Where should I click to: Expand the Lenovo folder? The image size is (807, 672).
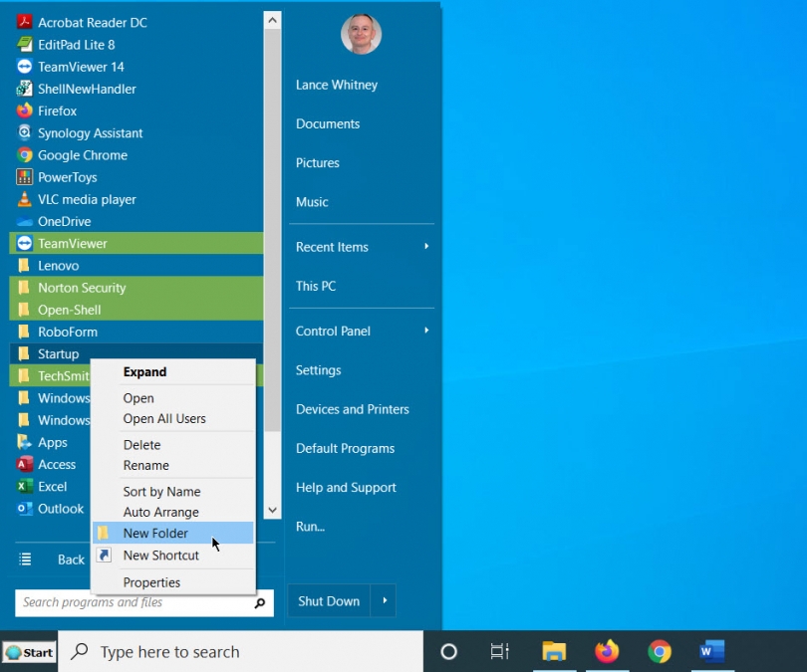136,265
